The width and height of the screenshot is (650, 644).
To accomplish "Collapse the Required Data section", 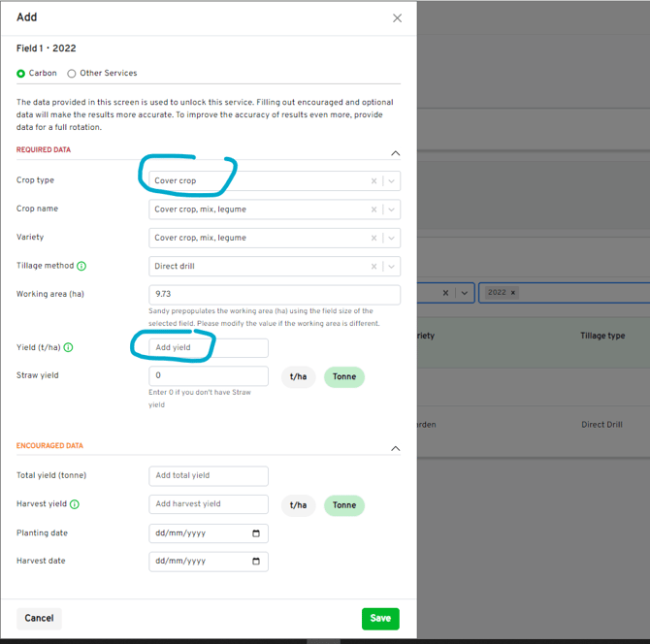I will 395,153.
